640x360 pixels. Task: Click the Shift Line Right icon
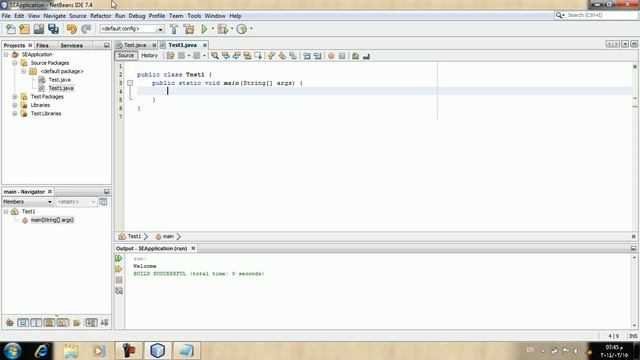[x=317, y=56]
